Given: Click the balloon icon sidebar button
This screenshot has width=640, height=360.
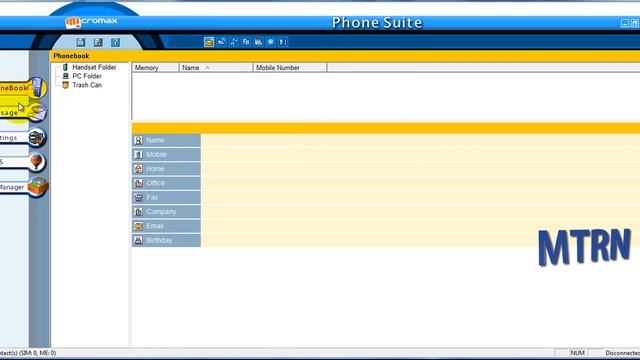Looking at the screenshot, I should click(x=37, y=162).
